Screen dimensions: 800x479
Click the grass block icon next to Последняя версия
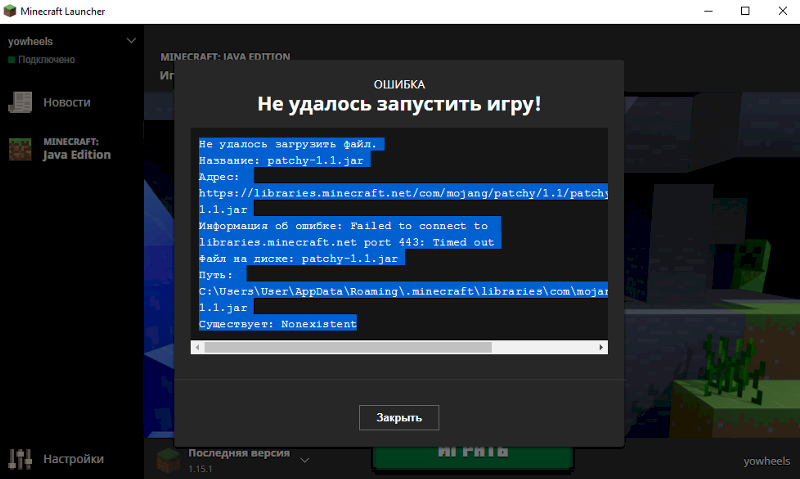(168, 460)
